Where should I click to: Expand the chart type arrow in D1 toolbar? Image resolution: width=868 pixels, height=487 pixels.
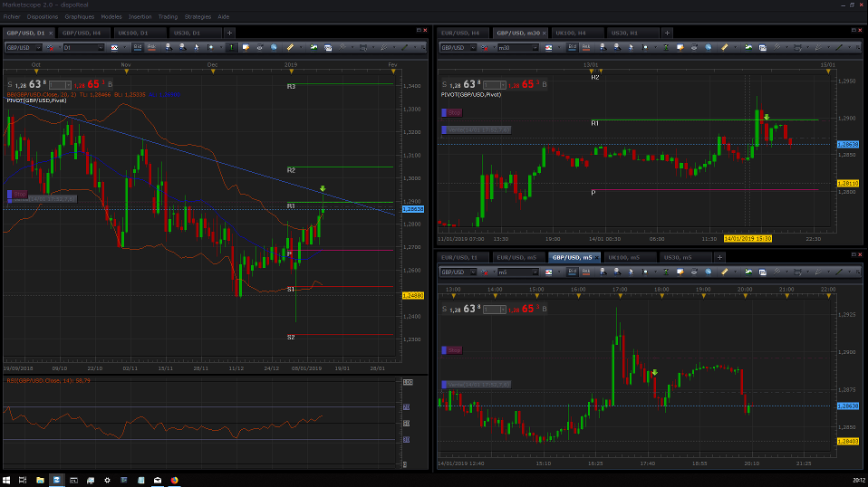(125, 48)
